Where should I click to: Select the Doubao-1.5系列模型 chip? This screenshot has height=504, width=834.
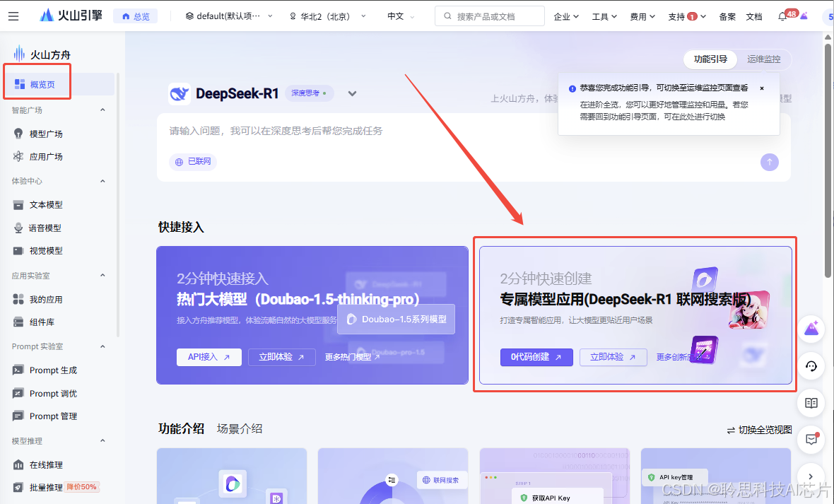(x=397, y=320)
